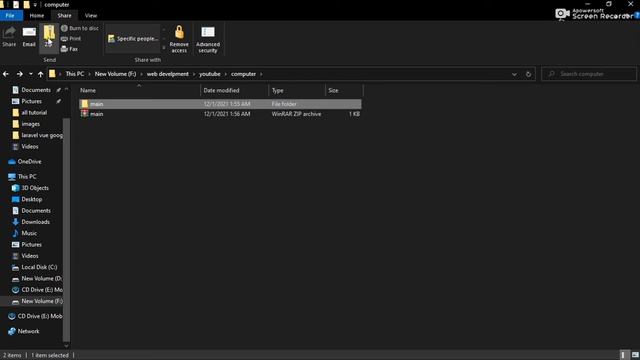The image size is (640, 360).
Task: Expand the Share with gallery
Action: pyautogui.click(x=164, y=48)
